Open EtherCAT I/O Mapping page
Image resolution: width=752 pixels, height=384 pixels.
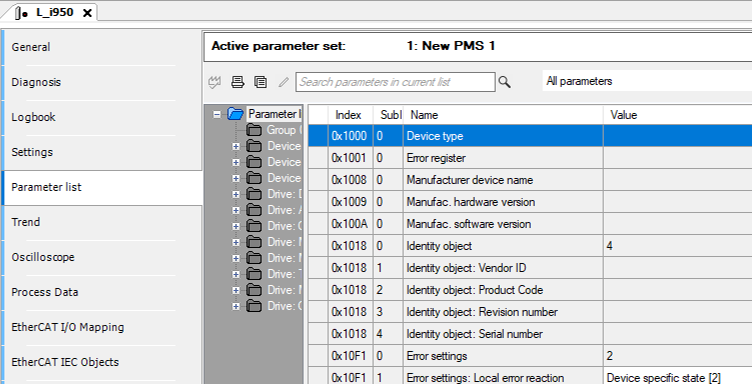(x=68, y=327)
